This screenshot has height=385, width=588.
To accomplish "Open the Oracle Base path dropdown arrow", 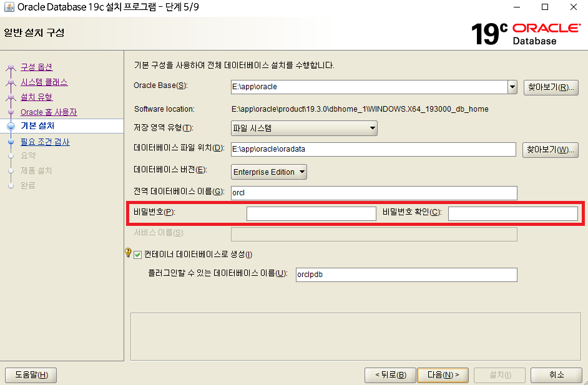I will pos(512,87).
